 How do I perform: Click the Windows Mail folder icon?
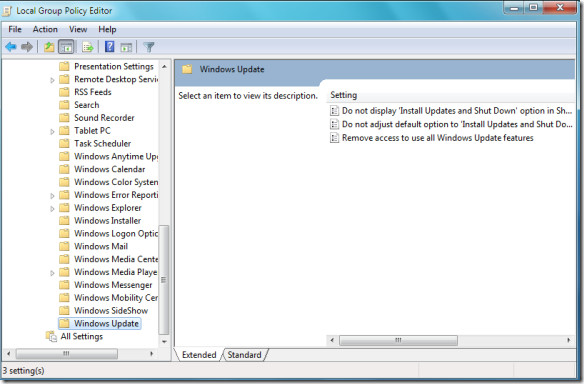point(64,246)
